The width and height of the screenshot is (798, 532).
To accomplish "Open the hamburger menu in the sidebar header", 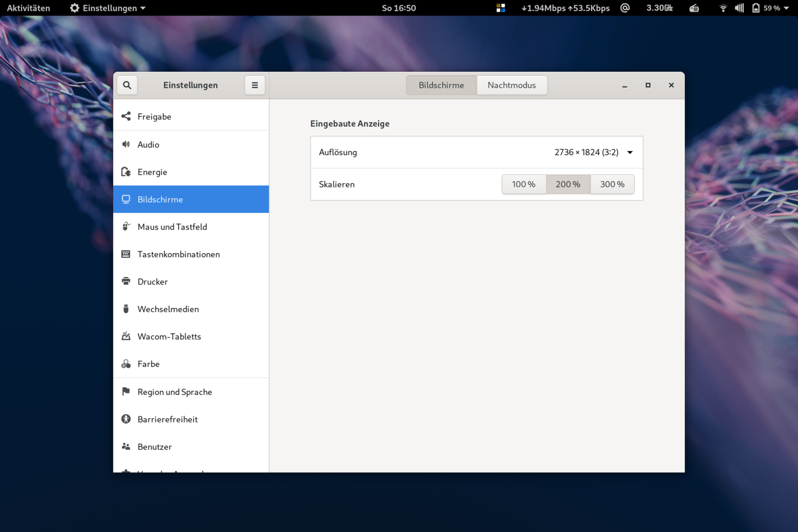I will 255,85.
